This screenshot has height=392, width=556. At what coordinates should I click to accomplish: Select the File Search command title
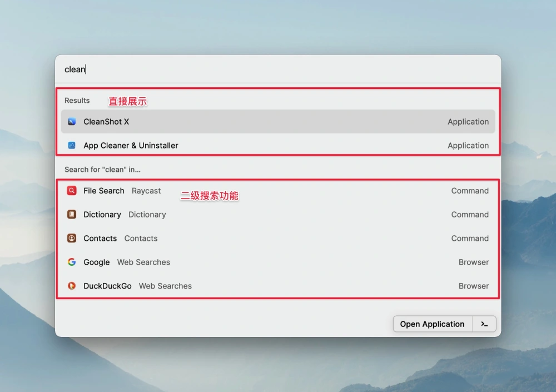point(104,191)
